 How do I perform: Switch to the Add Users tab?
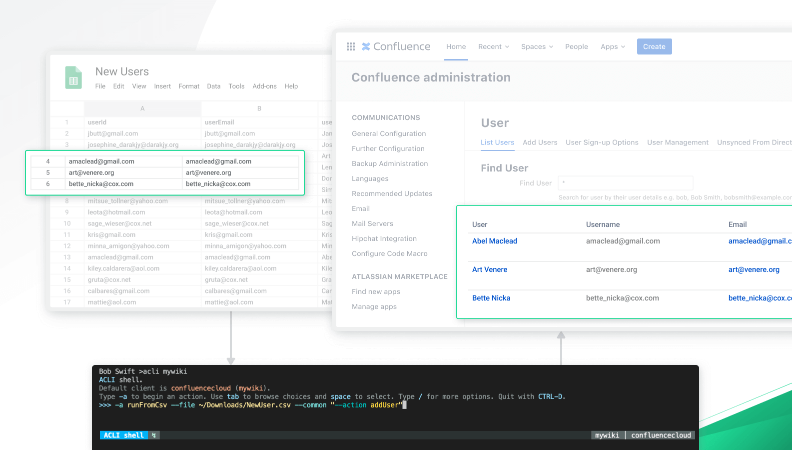[539, 142]
